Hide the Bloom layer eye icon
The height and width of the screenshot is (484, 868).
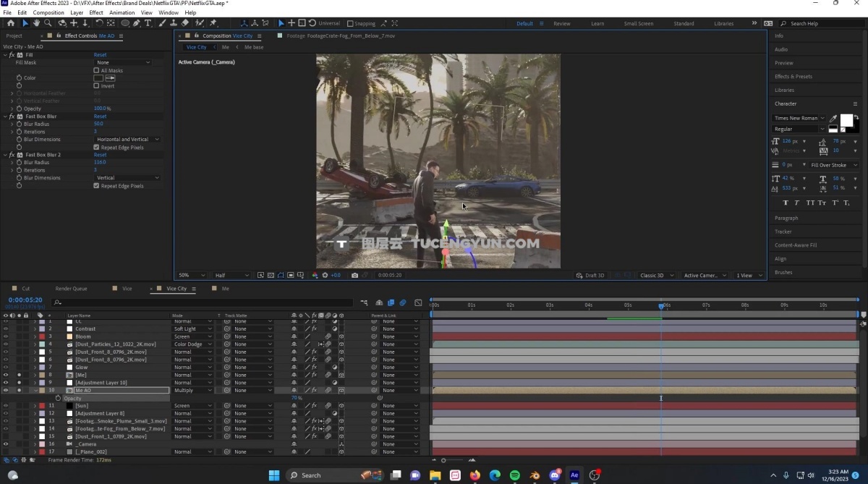tap(6, 336)
